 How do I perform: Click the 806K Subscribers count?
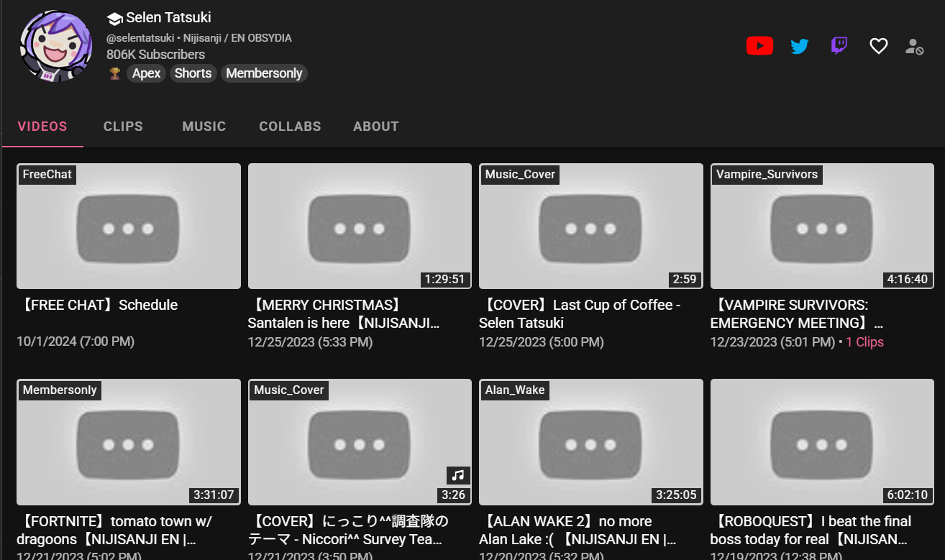[x=155, y=55]
